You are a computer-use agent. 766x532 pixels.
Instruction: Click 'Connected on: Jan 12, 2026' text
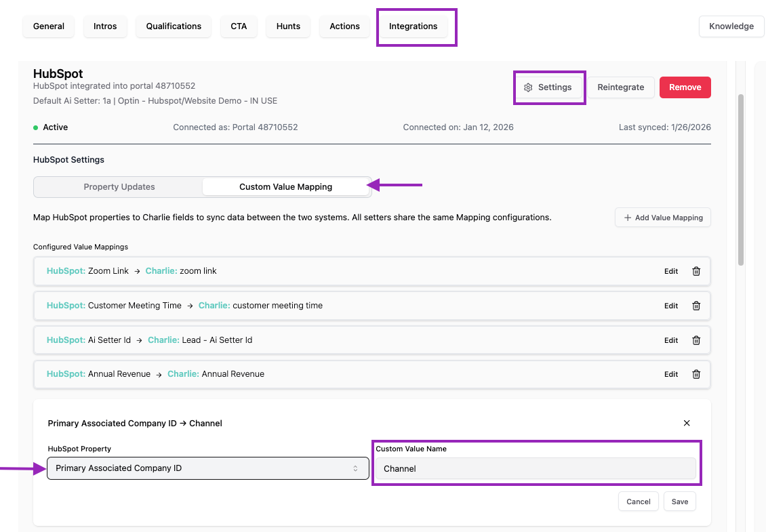pos(458,127)
